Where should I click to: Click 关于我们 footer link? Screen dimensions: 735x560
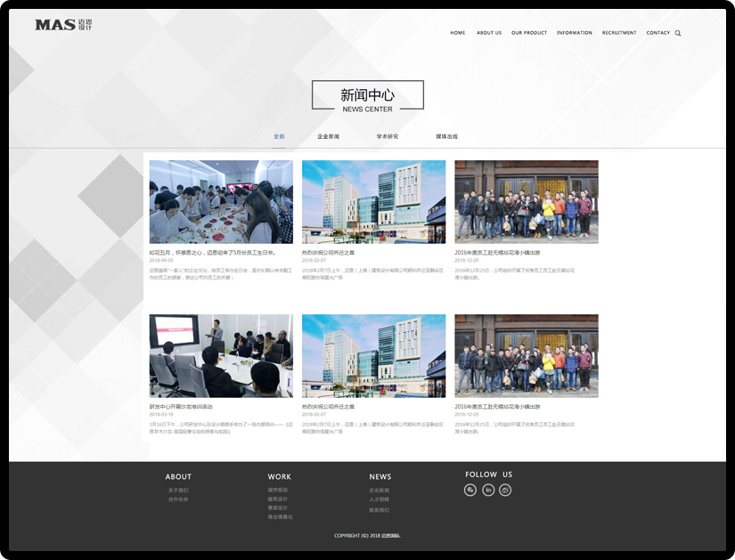(178, 491)
